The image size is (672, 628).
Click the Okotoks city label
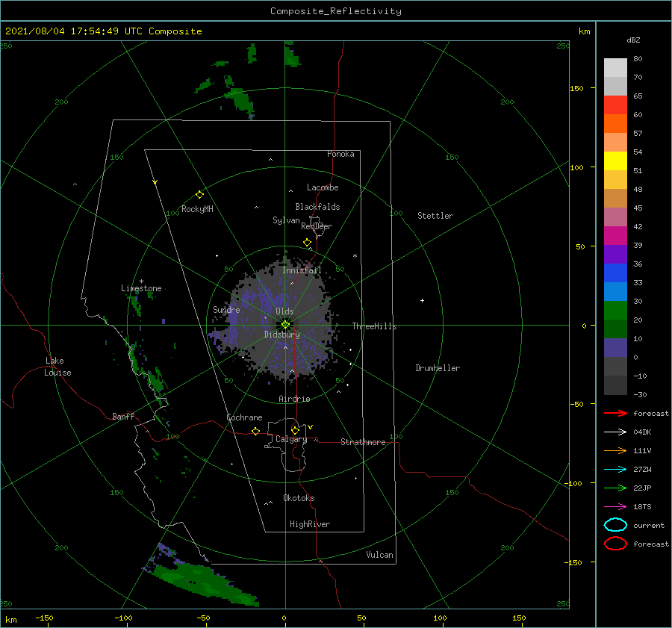tap(299, 498)
